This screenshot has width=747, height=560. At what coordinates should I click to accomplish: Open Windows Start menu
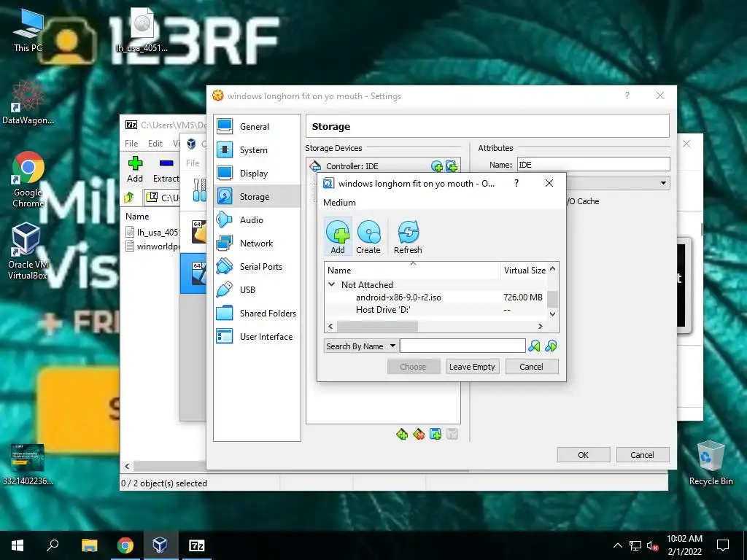[18, 545]
